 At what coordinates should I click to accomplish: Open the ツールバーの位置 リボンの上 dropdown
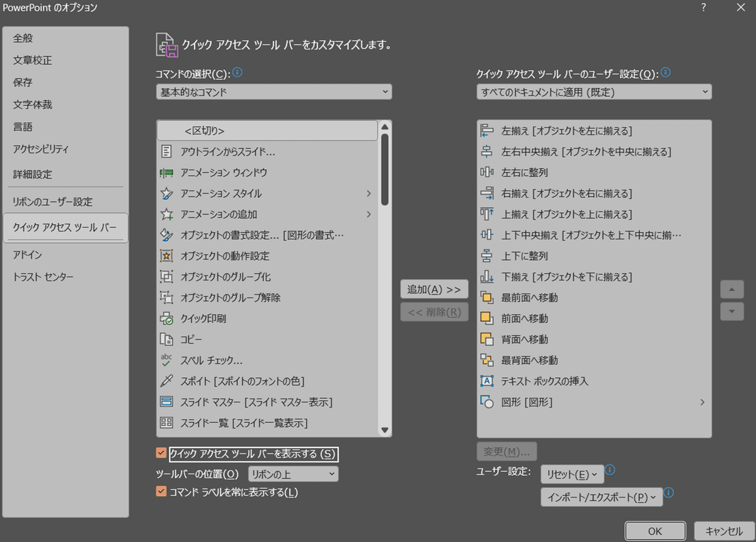(294, 474)
